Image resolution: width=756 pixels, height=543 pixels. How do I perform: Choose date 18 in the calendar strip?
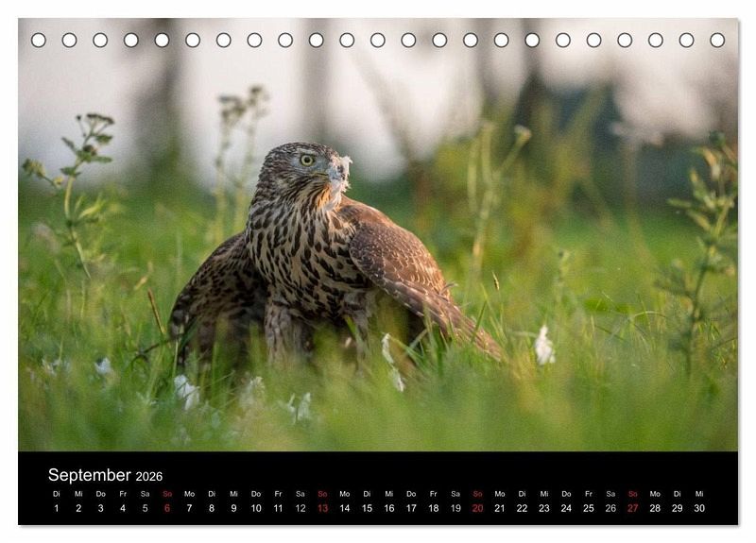pyautogui.click(x=433, y=508)
